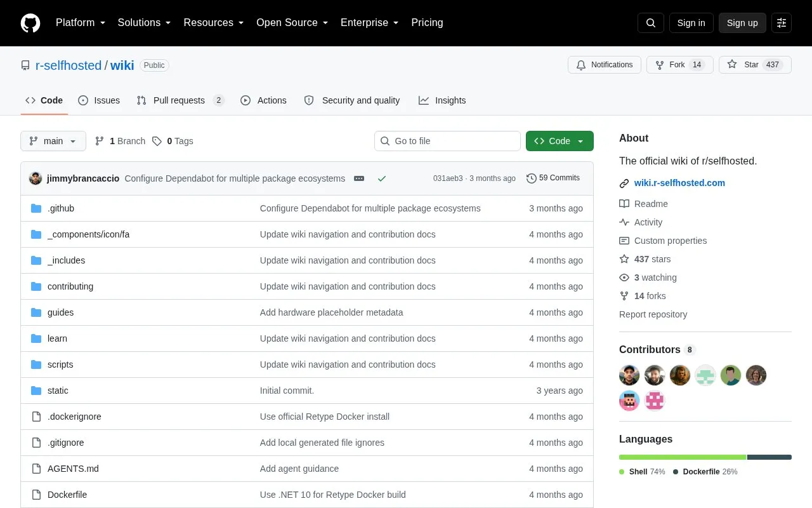The image size is (812, 508).
Task: Open the Pricing page link
Action: tap(427, 23)
